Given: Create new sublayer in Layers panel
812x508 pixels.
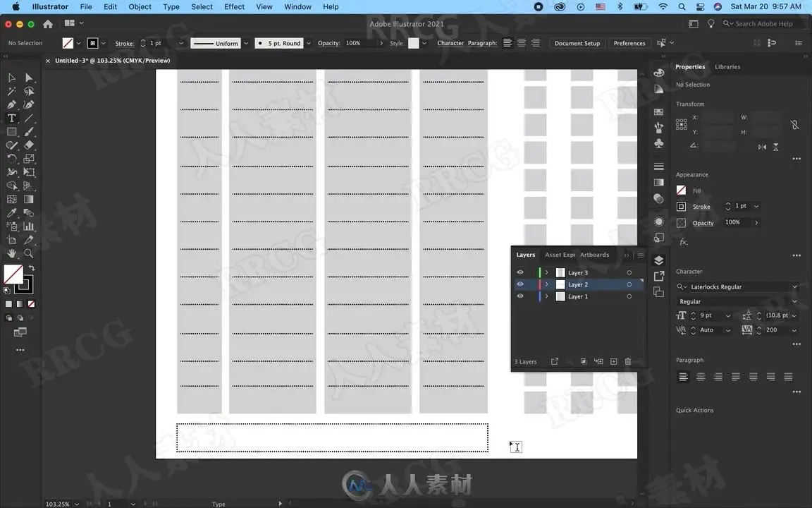Looking at the screenshot, I should pos(598,361).
